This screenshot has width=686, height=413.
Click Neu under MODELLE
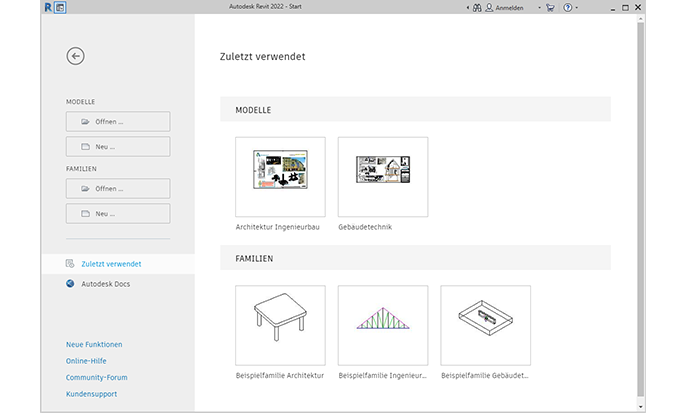tap(118, 147)
